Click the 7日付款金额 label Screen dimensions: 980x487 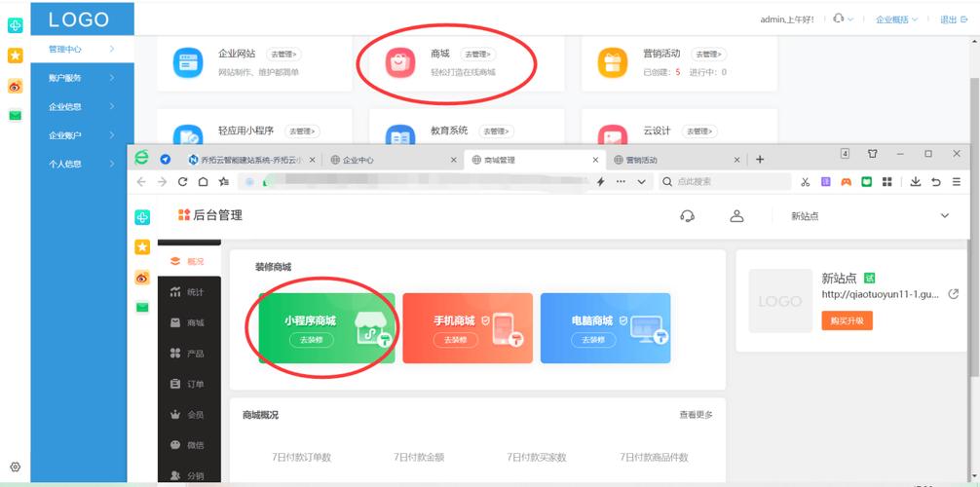[419, 457]
